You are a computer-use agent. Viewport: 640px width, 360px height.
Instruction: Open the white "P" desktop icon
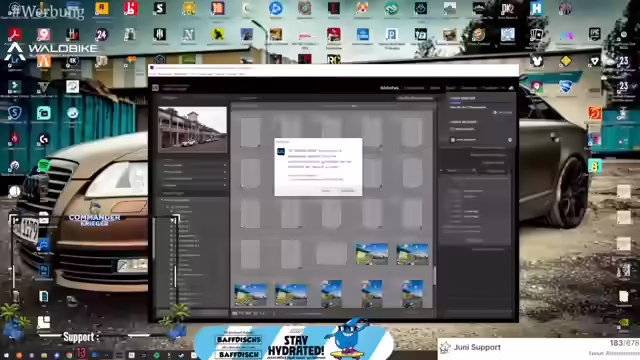(391, 35)
